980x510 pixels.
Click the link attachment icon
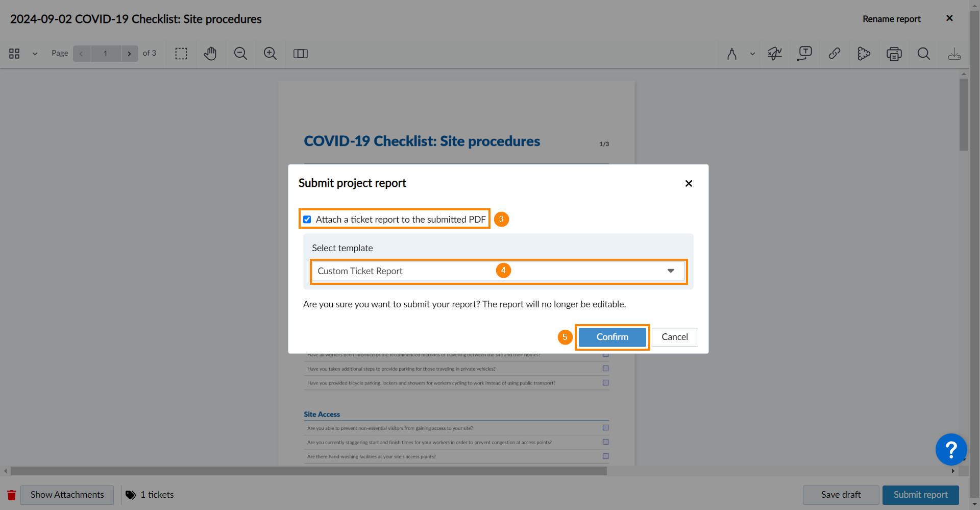835,54
